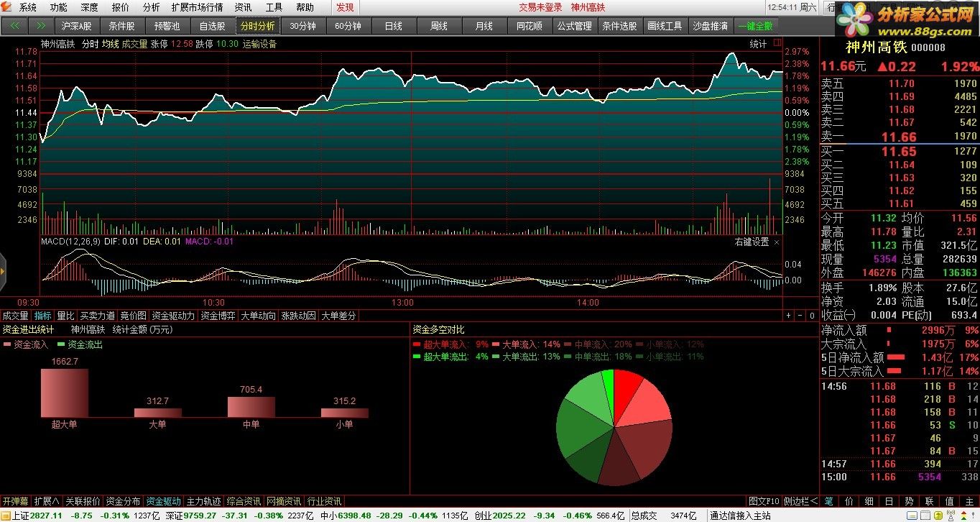980x522 pixels.
Task: Close the MACD indicator pane with ×
Action: [776, 242]
